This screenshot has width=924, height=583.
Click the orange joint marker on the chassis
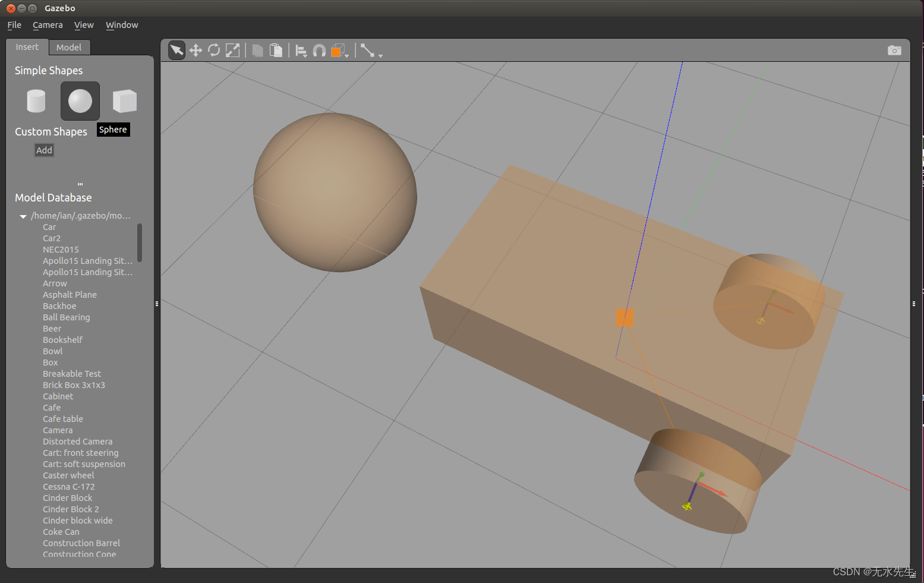point(625,317)
